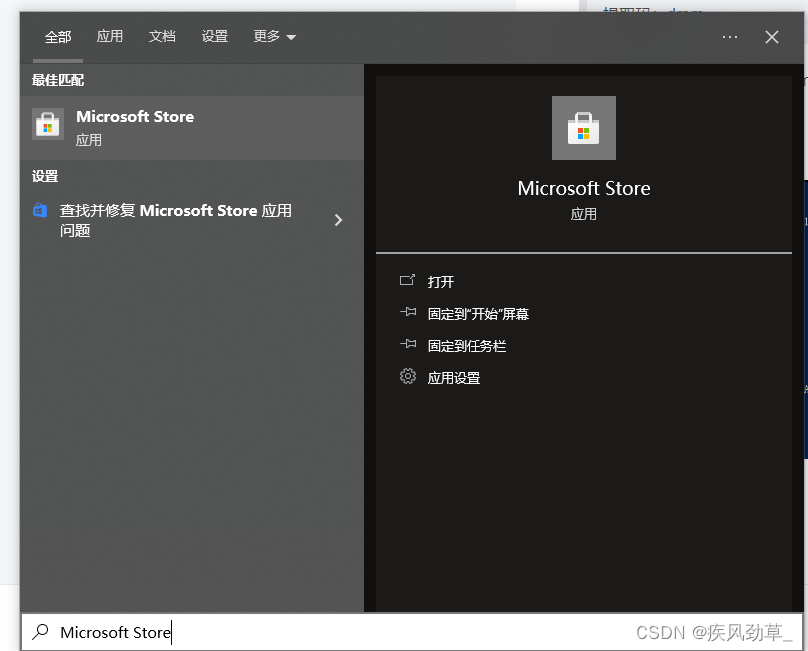Switch to the 应用 tab

pyautogui.click(x=110, y=37)
